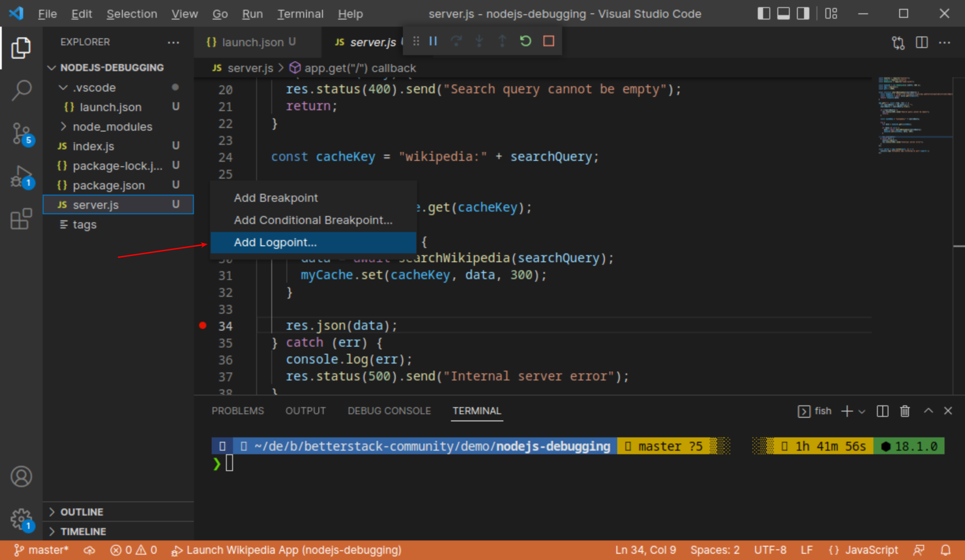Choose Add Conditional Breakpoint from context menu
This screenshot has height=560, width=965.
[313, 220]
